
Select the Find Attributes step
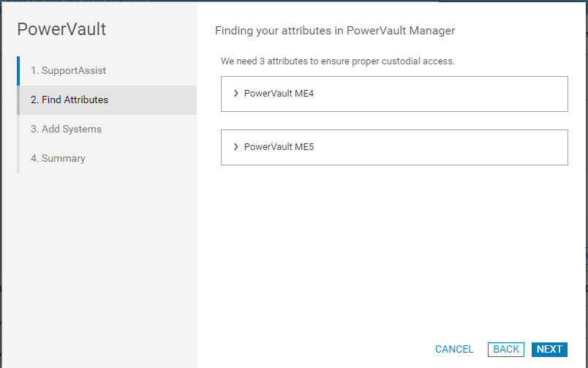pos(69,99)
